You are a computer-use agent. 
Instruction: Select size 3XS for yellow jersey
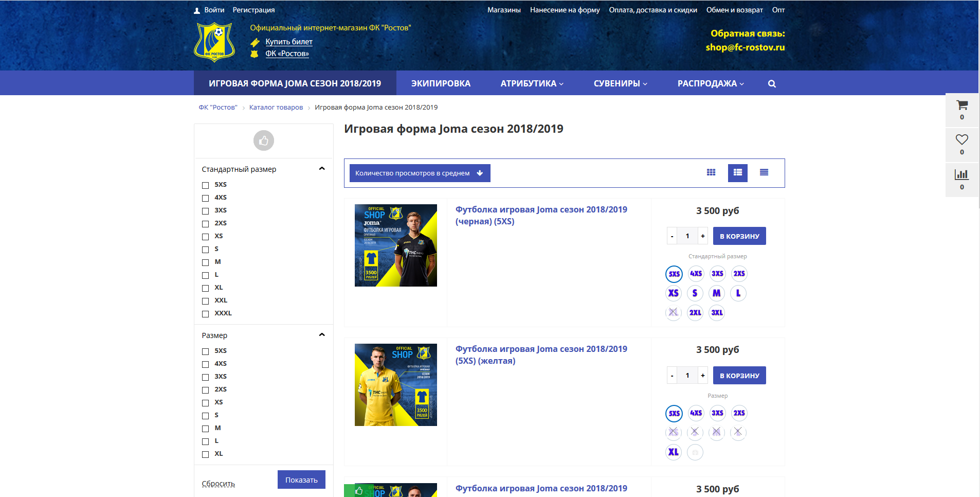point(717,413)
